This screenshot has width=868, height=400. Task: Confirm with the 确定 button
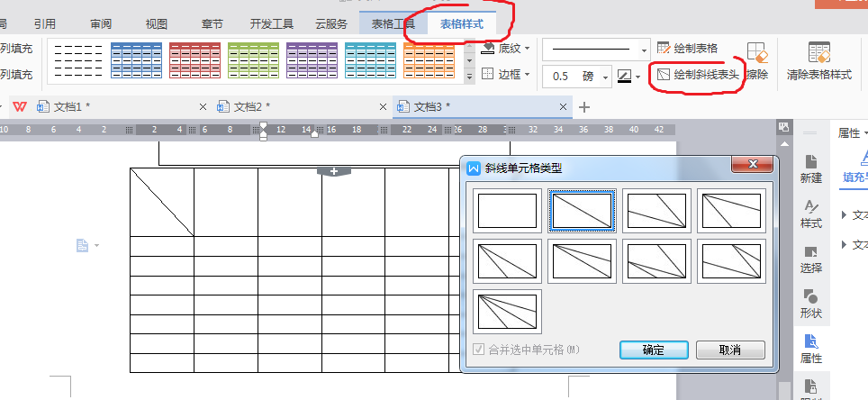654,350
